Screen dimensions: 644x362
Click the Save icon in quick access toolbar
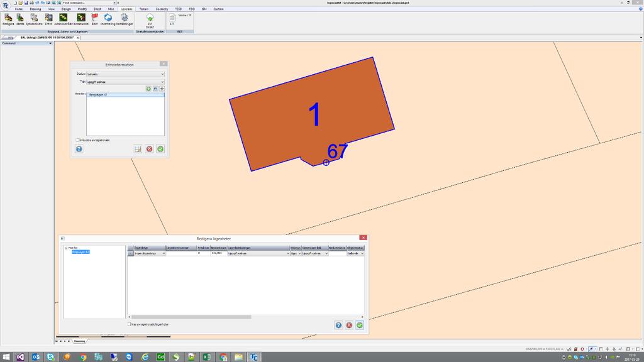click(26, 3)
